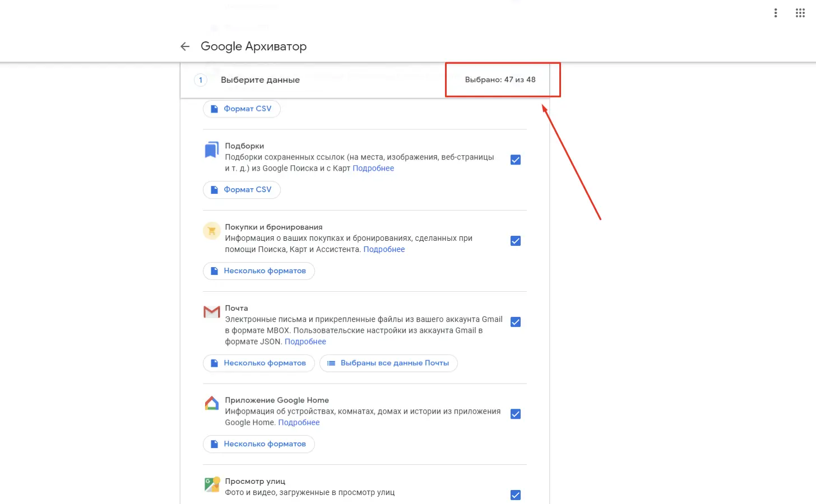816x504 pixels.
Task: Disable the Почта checkbox
Action: click(x=515, y=322)
